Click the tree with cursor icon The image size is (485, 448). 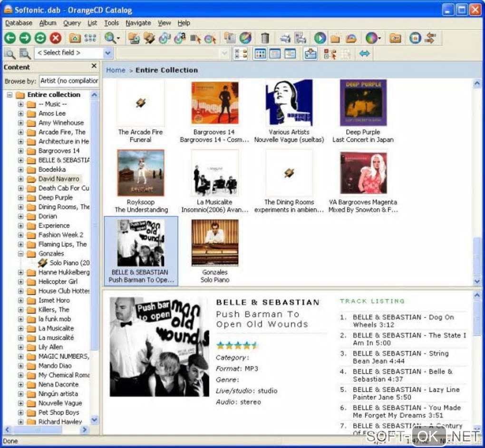point(330,54)
